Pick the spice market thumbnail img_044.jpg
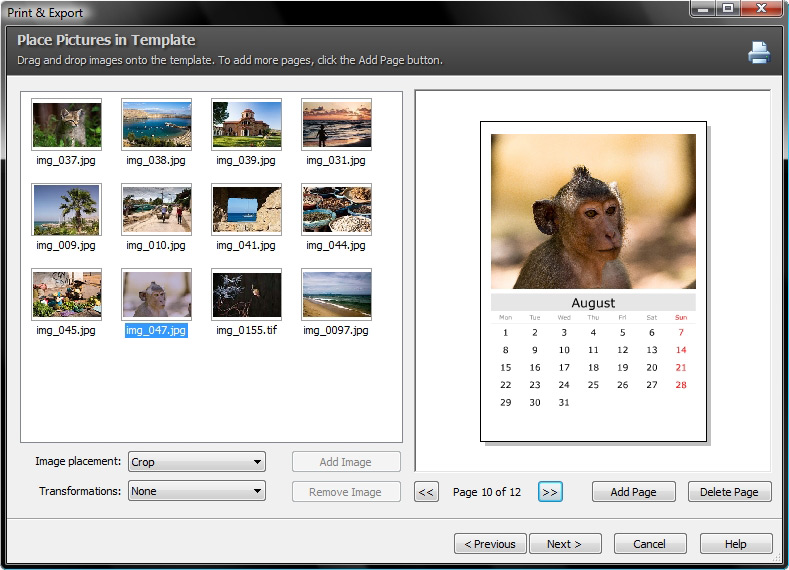 click(x=336, y=209)
